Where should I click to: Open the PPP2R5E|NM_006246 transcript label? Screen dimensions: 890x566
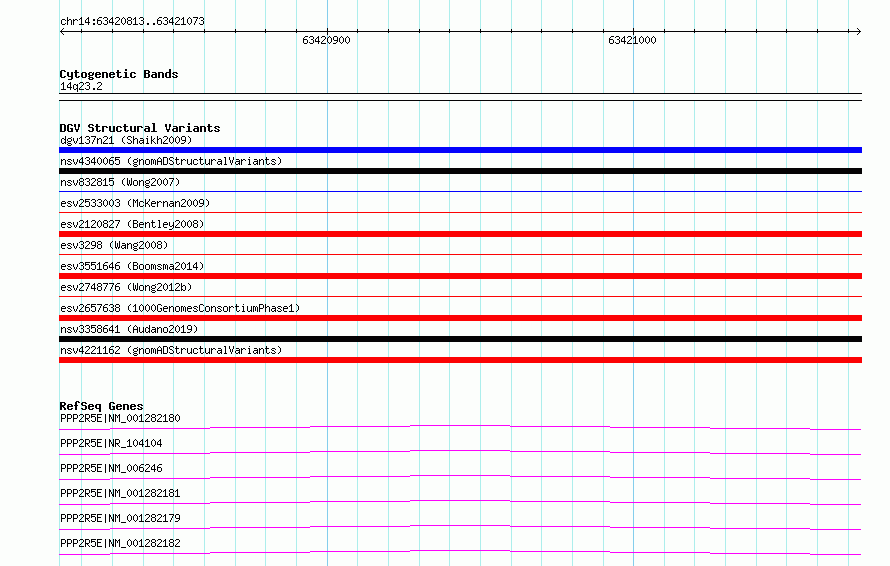coord(111,468)
